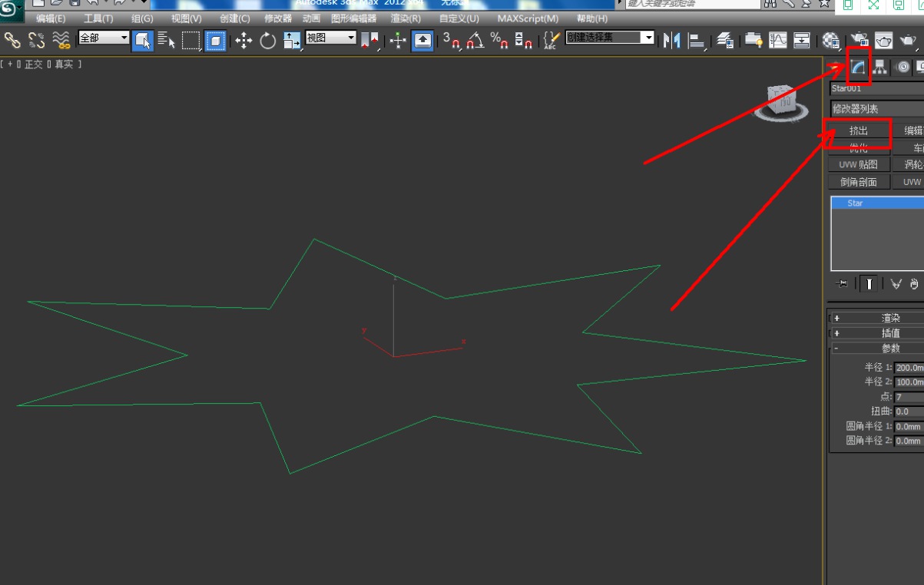This screenshot has height=585, width=924.
Task: Toggle Pin Stack under modifier stack
Action: 843,284
